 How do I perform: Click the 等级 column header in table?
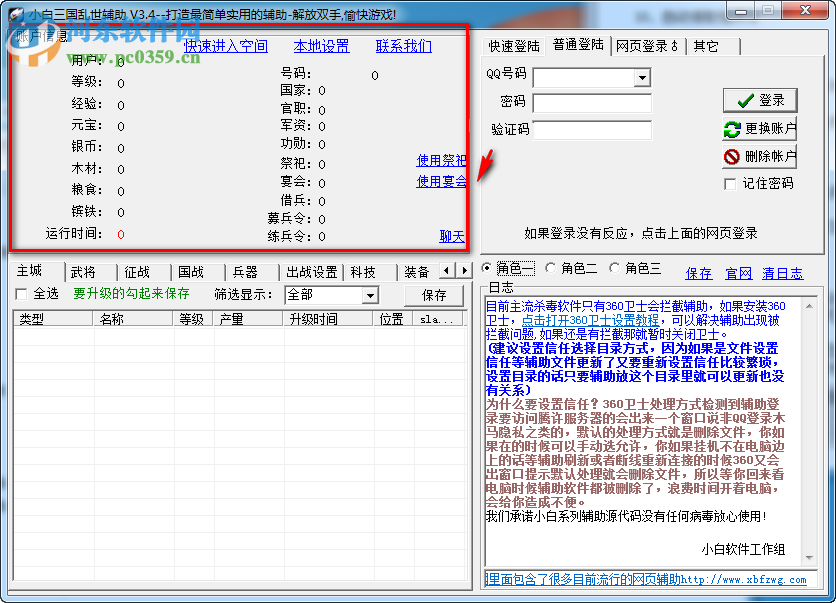[193, 319]
